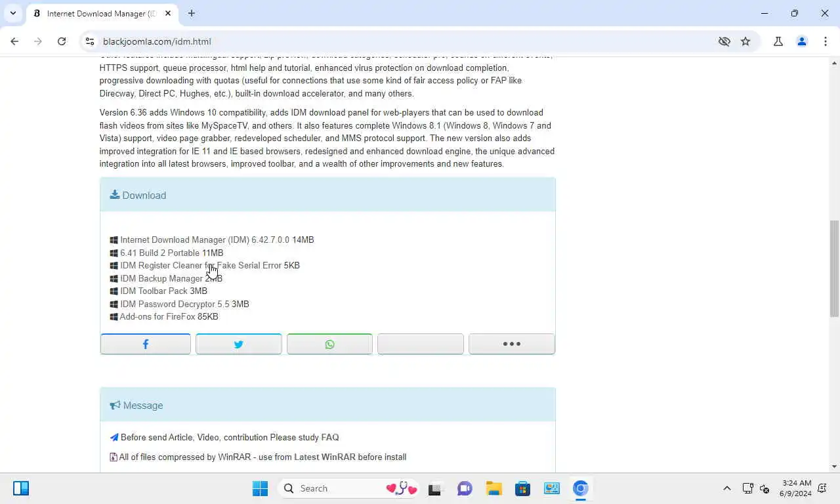Bookmark this page with the star icon
The width and height of the screenshot is (840, 504).
pos(745,41)
